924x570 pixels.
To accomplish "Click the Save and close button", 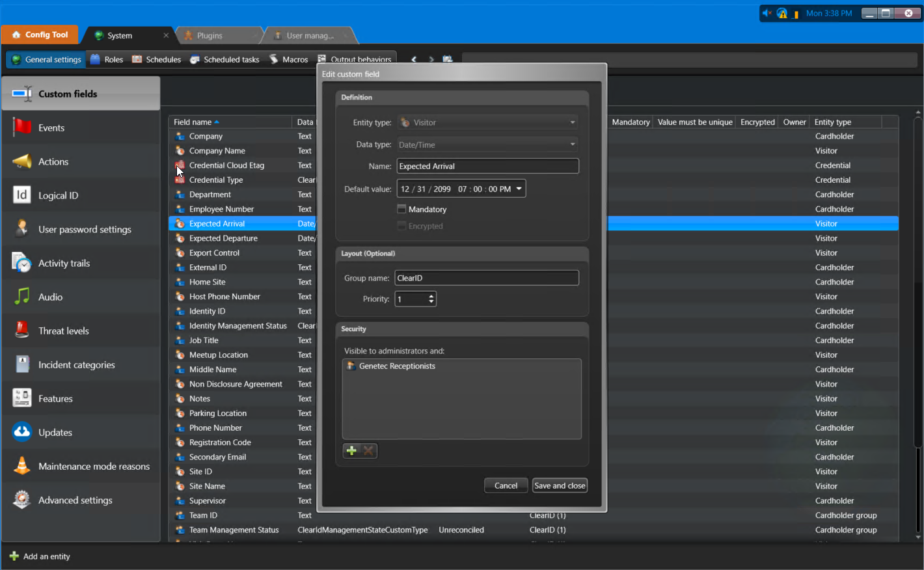I will 559,485.
